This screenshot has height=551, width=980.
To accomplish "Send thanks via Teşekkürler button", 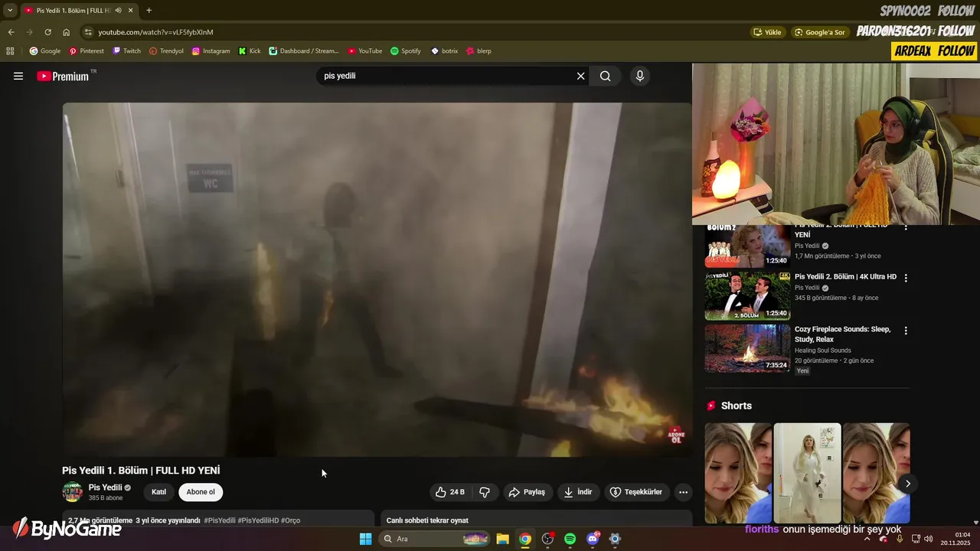I will click(x=636, y=492).
